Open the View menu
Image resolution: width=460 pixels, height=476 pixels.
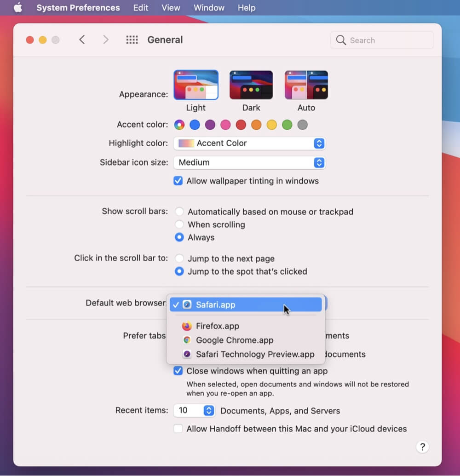pyautogui.click(x=170, y=7)
